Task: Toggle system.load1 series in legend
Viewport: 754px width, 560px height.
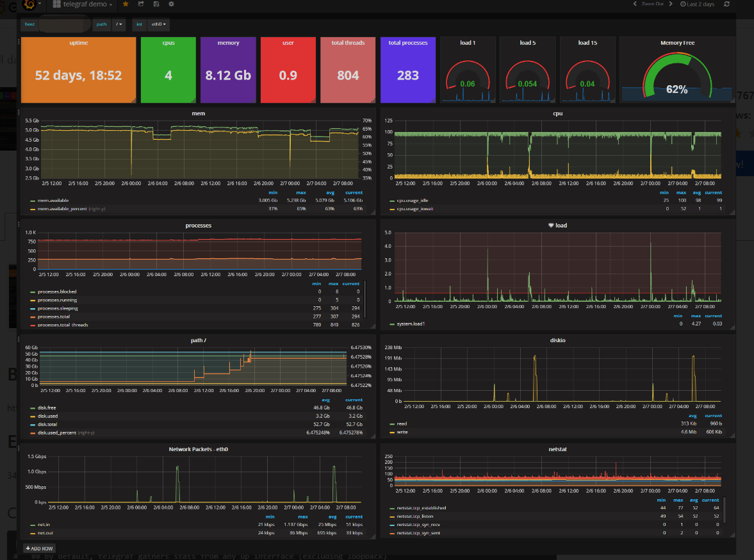Action: click(x=410, y=324)
